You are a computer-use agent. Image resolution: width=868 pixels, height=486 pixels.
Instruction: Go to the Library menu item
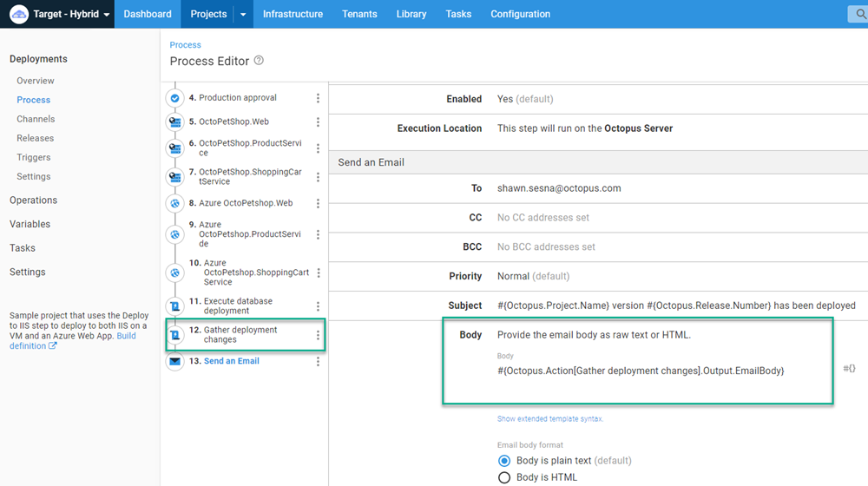pos(411,14)
